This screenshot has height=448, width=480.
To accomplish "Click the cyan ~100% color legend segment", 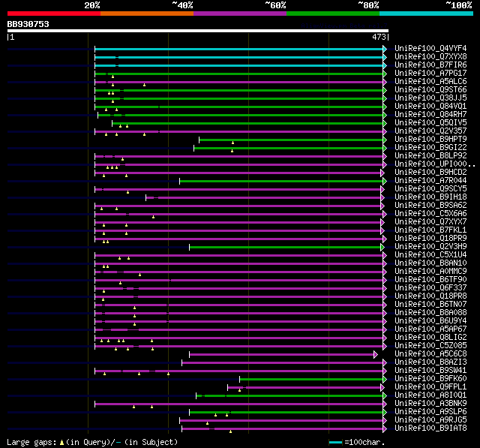I will point(426,14).
